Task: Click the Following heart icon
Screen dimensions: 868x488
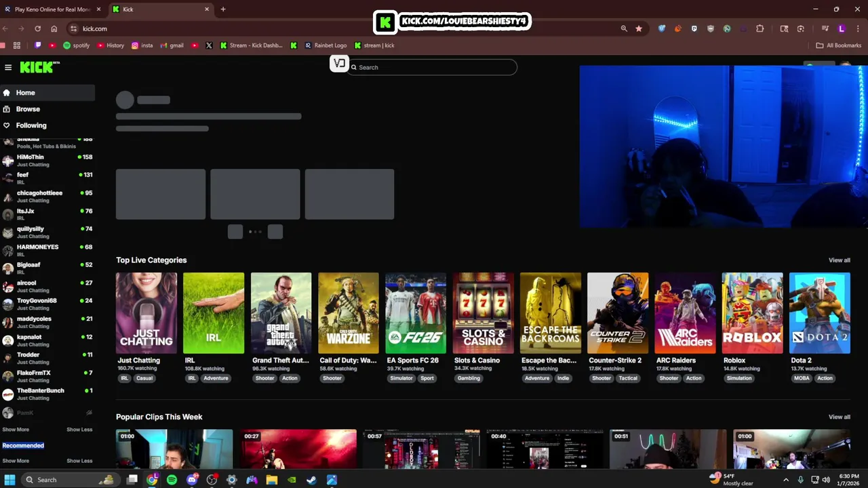Action: 7,125
